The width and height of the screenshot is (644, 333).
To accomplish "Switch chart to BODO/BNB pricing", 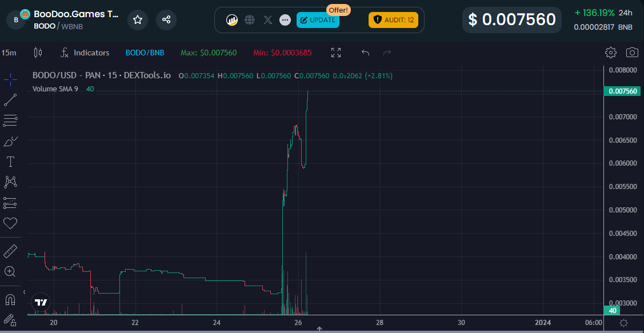I will coord(145,53).
